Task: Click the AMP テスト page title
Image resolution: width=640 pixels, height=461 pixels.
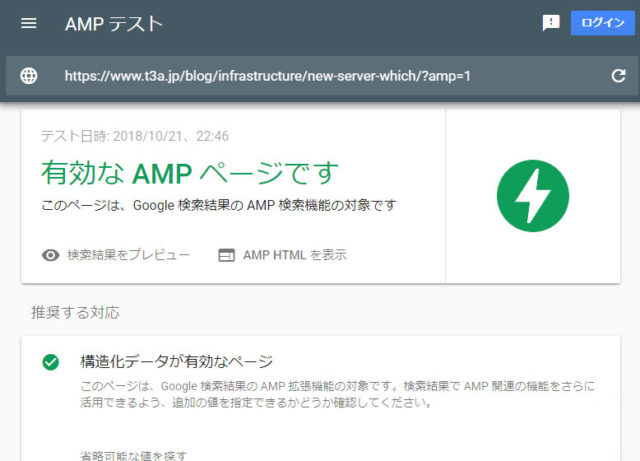Action: point(114,24)
